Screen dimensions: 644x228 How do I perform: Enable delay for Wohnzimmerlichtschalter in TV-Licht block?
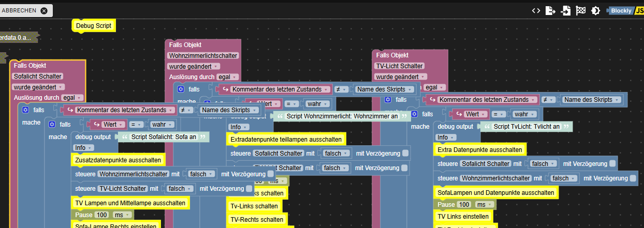point(633,178)
